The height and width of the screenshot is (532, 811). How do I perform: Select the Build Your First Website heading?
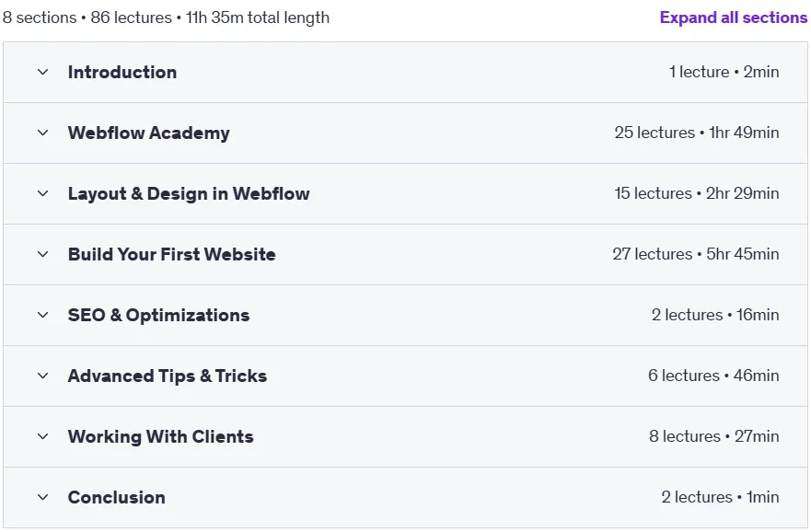point(172,254)
